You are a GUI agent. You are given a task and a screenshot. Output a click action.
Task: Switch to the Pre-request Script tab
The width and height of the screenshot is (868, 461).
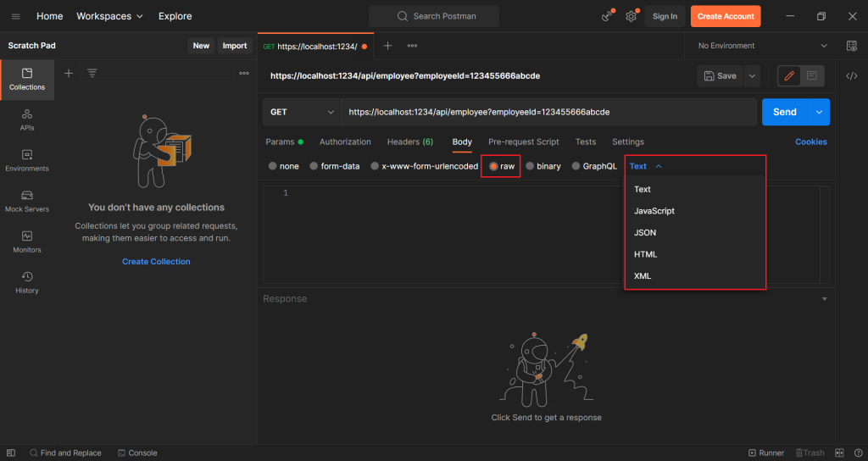(x=524, y=142)
